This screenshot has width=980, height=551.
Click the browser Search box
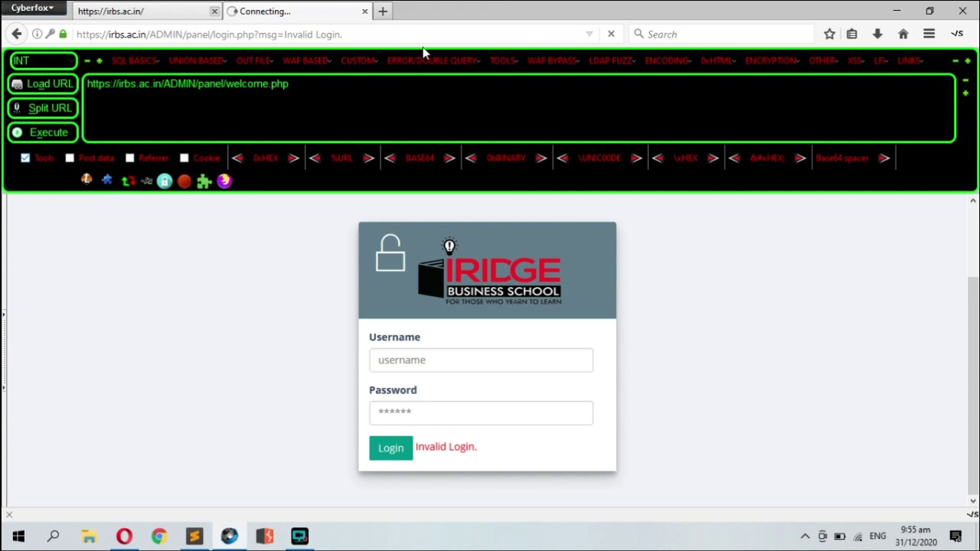pyautogui.click(x=720, y=34)
